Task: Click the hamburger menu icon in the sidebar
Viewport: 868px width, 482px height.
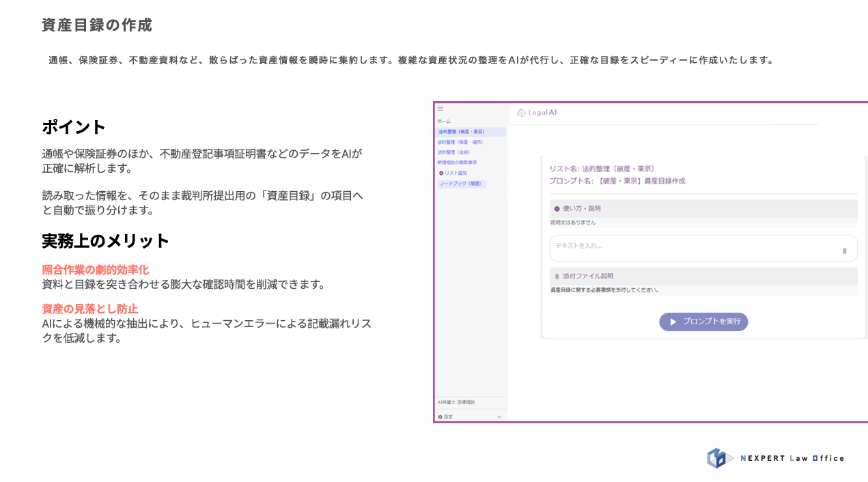Action: tap(440, 109)
